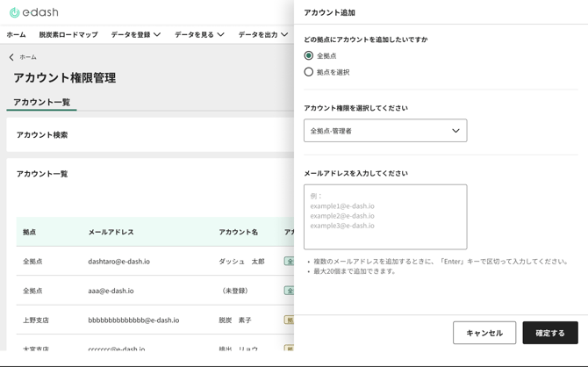588x367 pixels.
Task: Click the back arrow next to ホーム breadcrumb
Action: tap(11, 57)
